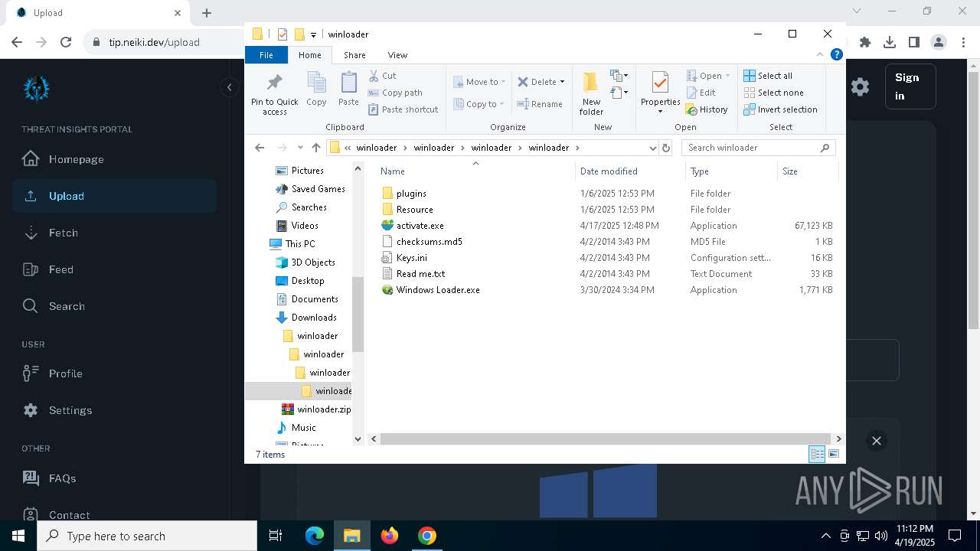
Task: Open the address bar history dropdown
Action: (x=652, y=148)
